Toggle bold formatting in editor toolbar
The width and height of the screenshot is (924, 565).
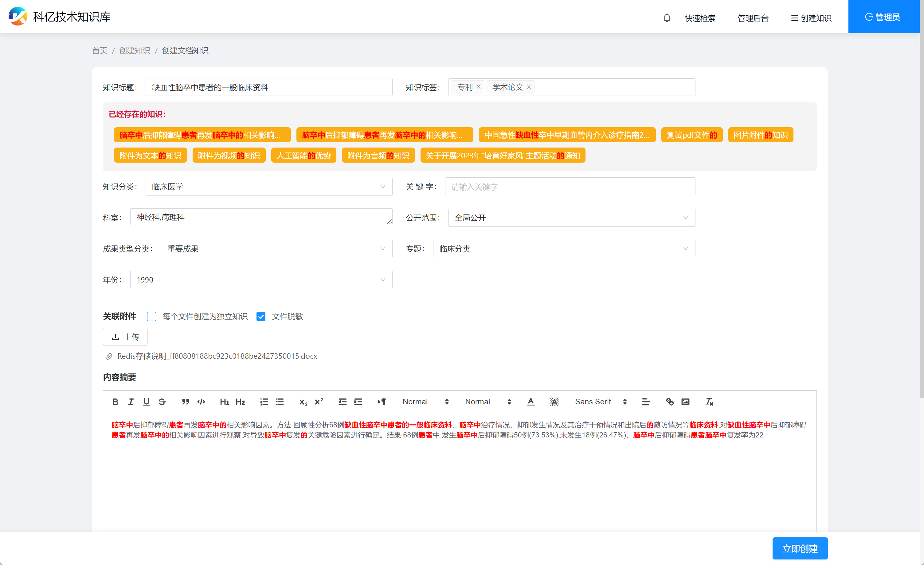(115, 402)
